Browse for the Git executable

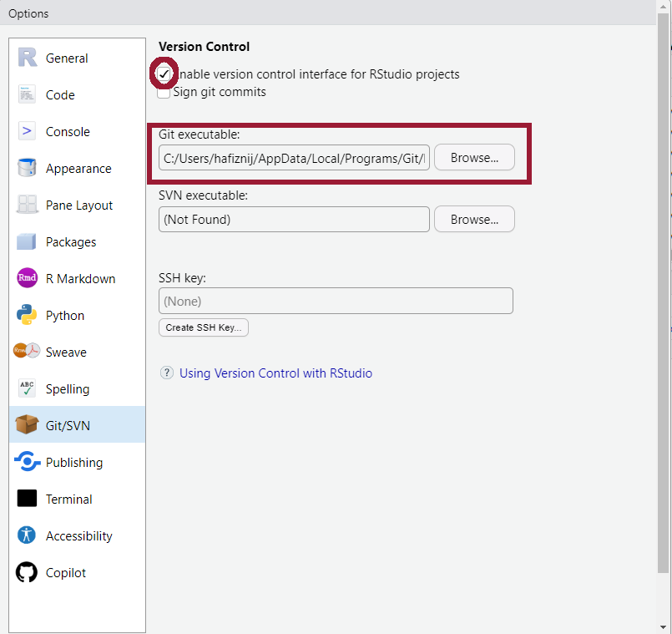[x=474, y=157]
